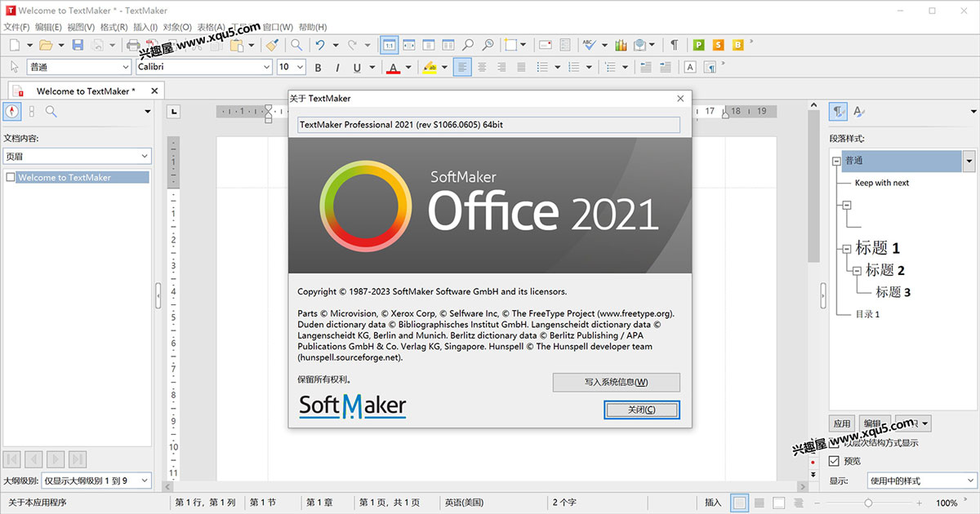Image resolution: width=980 pixels, height=514 pixels.
Task: Click the thesaurus books icon
Action: [620, 45]
